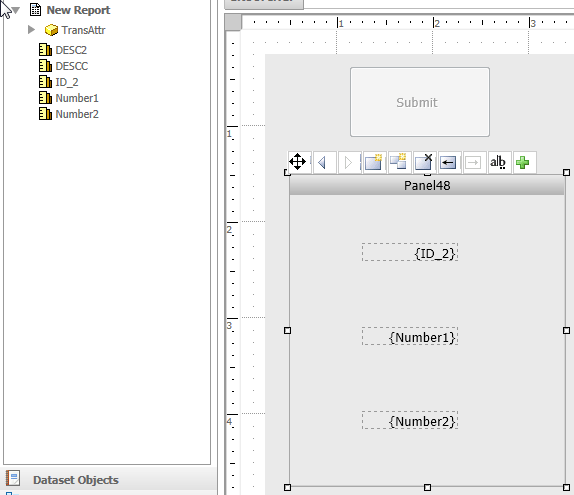The image size is (574, 495).
Task: Collapse the New Report tree node
Action: (x=15, y=10)
